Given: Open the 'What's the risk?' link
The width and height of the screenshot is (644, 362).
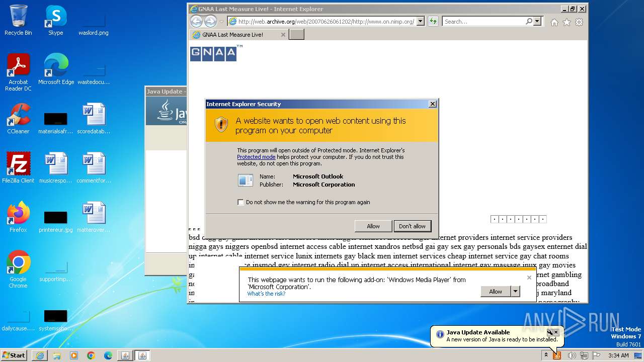Looking at the screenshot, I should pyautogui.click(x=266, y=294).
